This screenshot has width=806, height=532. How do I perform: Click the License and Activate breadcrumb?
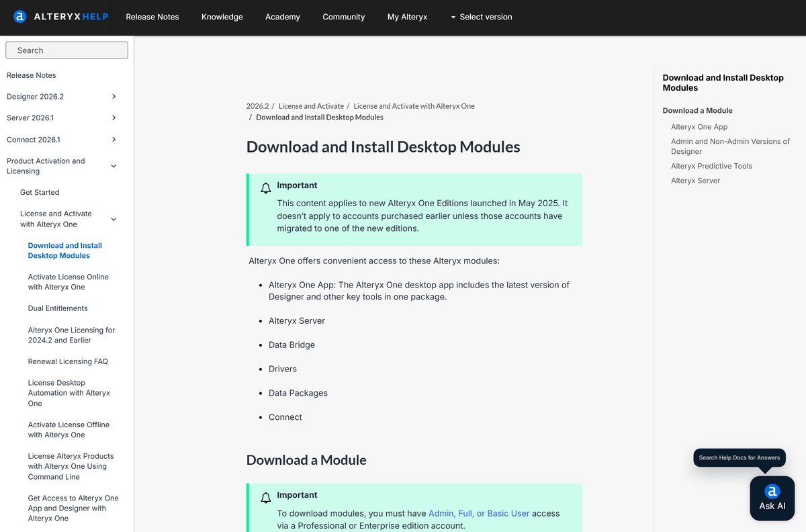click(x=311, y=106)
